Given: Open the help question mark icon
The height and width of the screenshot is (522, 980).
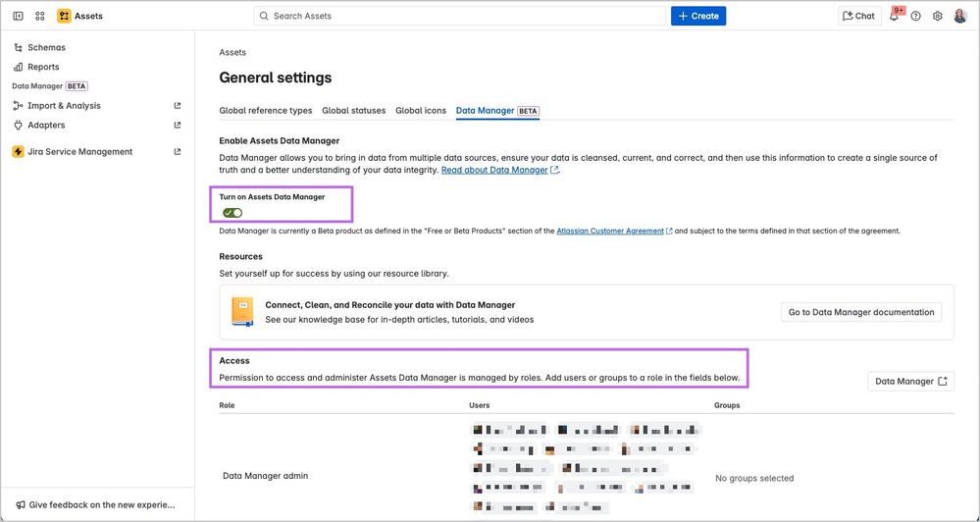Looking at the screenshot, I should coord(915,16).
